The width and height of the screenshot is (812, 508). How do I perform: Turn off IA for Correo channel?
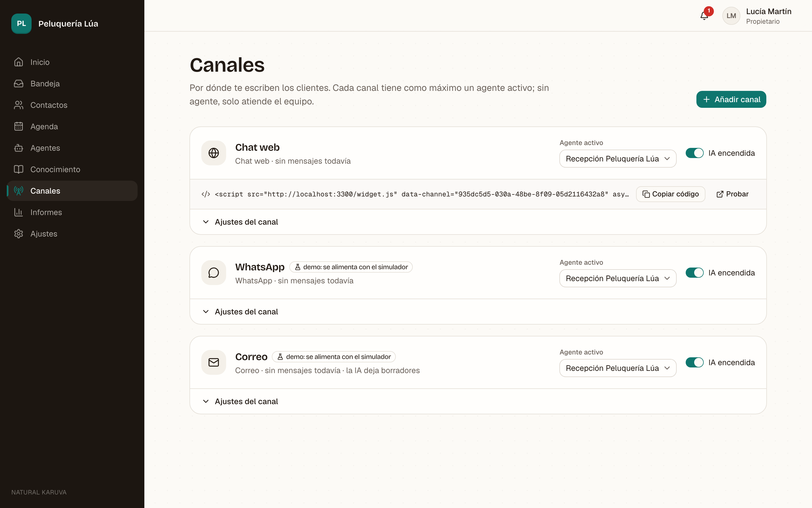(x=694, y=363)
